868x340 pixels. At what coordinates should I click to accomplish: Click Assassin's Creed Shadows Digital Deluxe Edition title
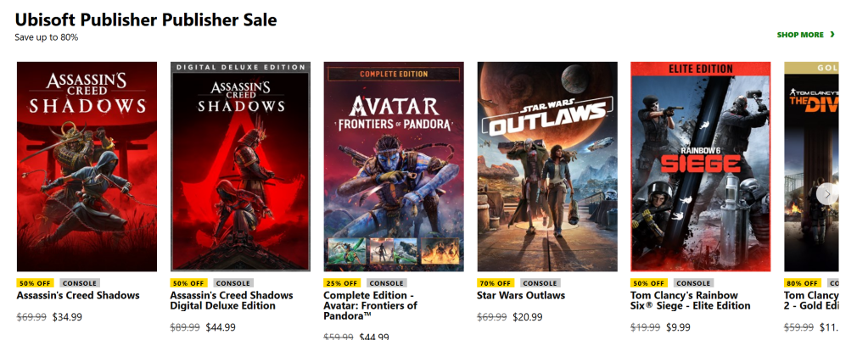pos(232,301)
